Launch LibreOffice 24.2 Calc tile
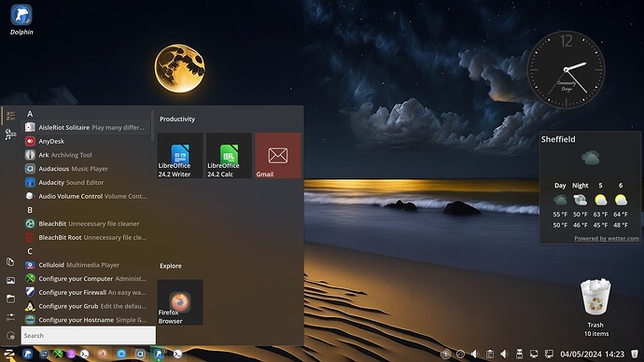Viewport: 644px width, 362px height. 229,156
